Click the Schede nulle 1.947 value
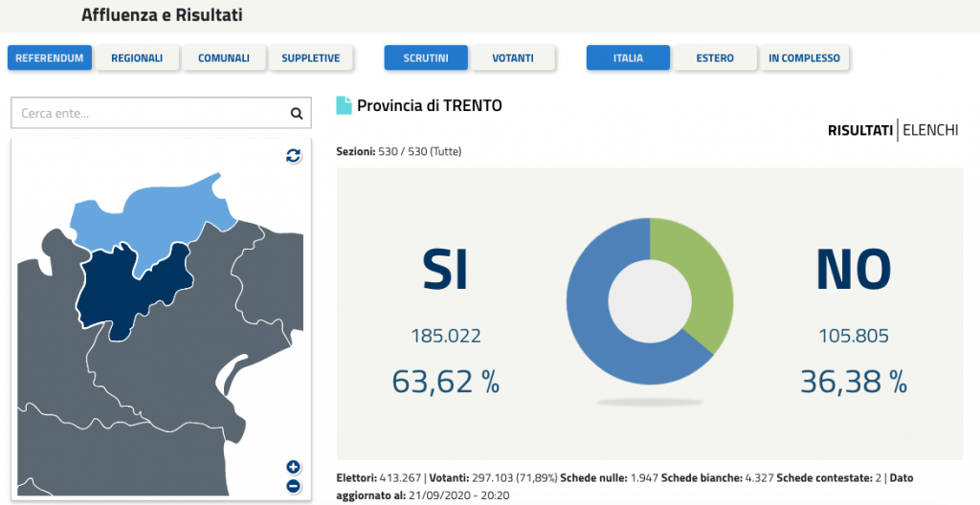This screenshot has width=980, height=505. click(x=610, y=477)
